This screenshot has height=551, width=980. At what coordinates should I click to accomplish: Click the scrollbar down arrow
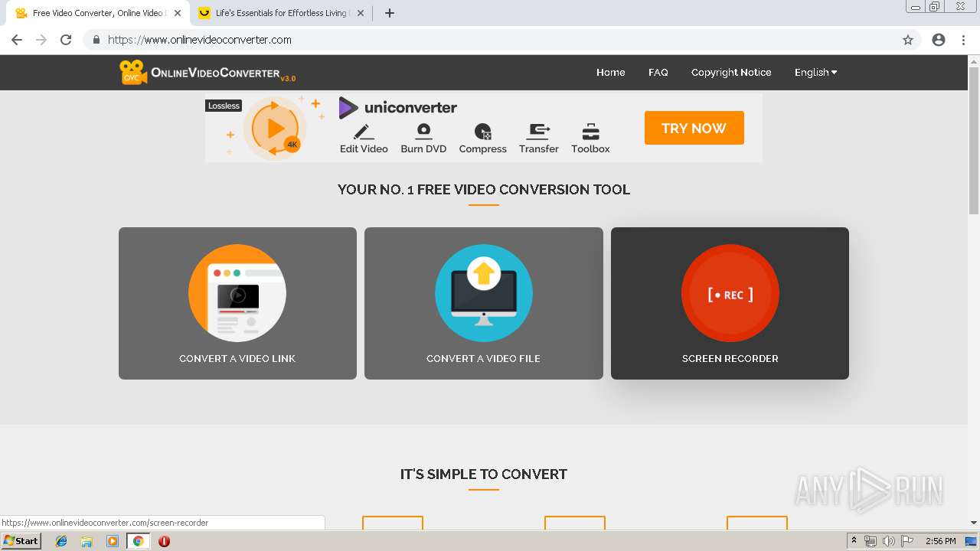click(x=974, y=523)
